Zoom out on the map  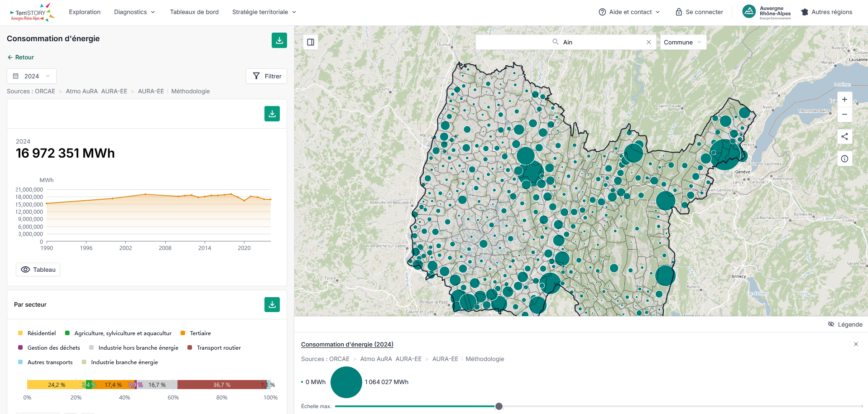844,115
